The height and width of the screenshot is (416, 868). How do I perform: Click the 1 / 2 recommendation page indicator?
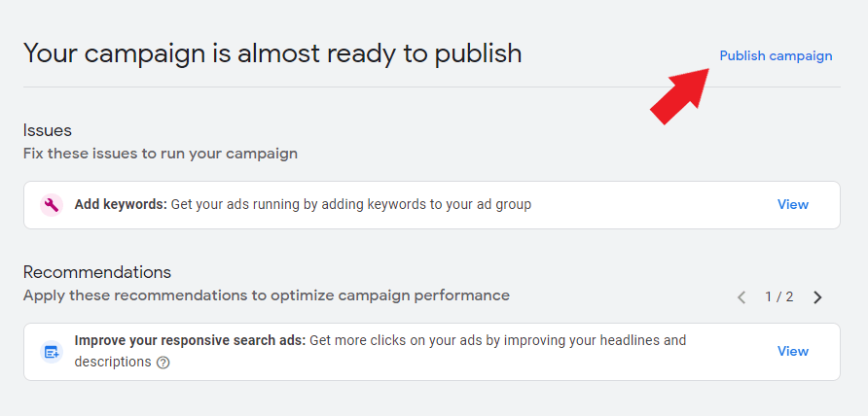click(778, 297)
